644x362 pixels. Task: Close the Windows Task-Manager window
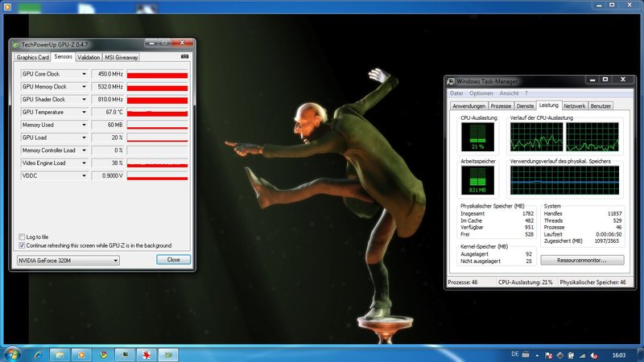click(x=622, y=80)
